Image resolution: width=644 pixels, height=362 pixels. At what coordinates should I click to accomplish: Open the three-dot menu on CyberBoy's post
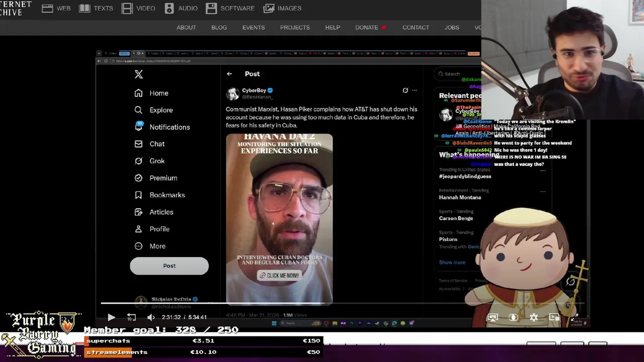(x=415, y=90)
